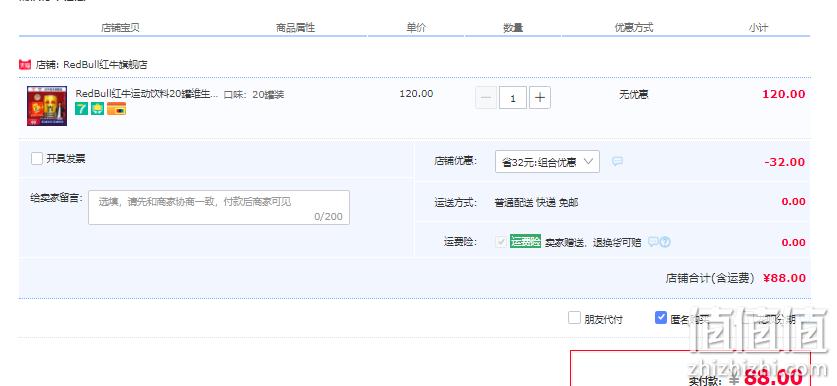Image resolution: width=837 pixels, height=386 pixels.
Task: Click the quantity input field showing 1
Action: click(513, 98)
